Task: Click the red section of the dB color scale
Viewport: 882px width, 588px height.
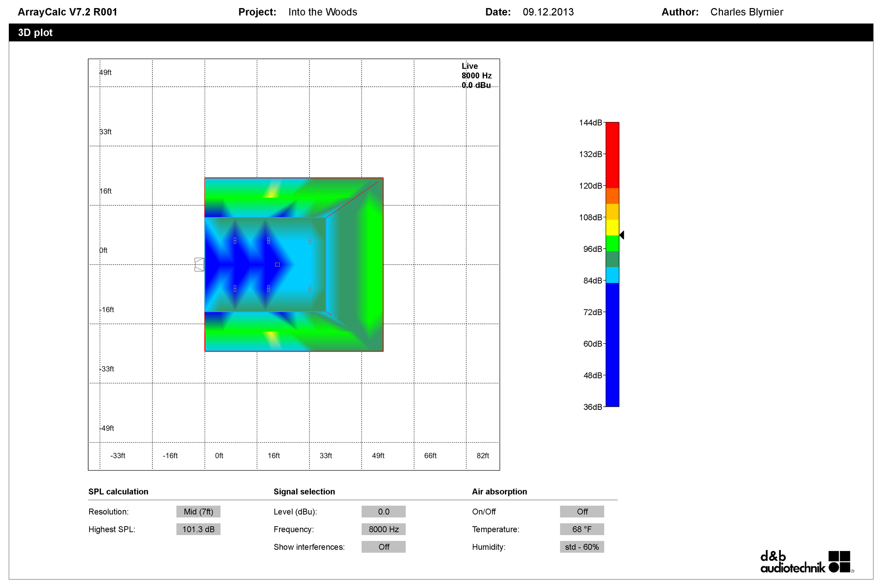Action: click(612, 154)
